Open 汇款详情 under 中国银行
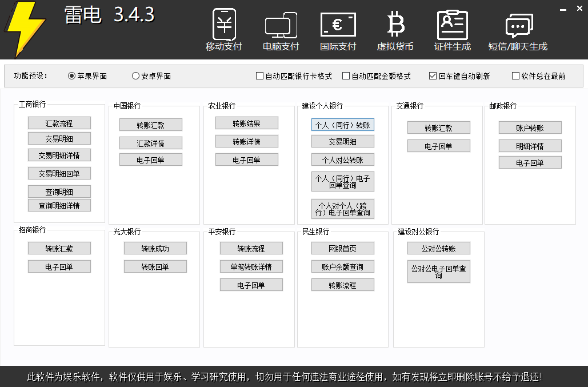588x387 pixels. tap(151, 143)
